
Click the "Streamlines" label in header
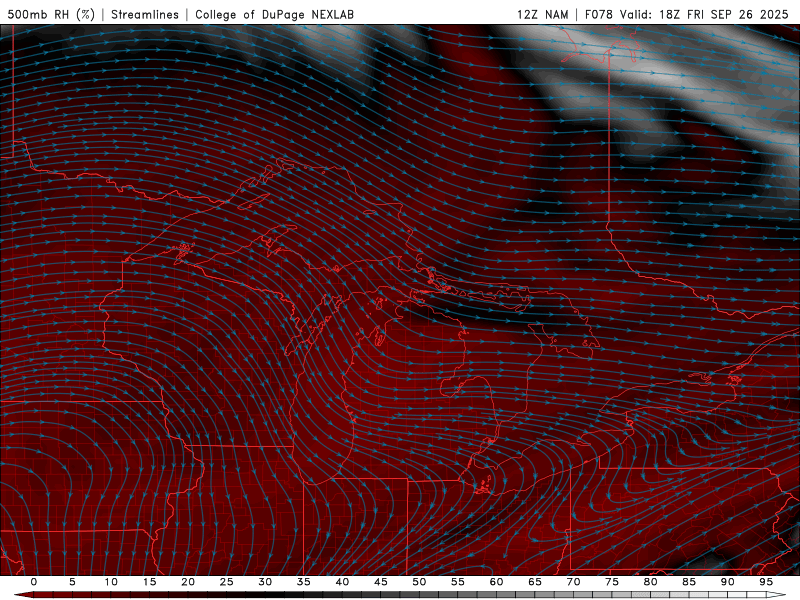[145, 14]
